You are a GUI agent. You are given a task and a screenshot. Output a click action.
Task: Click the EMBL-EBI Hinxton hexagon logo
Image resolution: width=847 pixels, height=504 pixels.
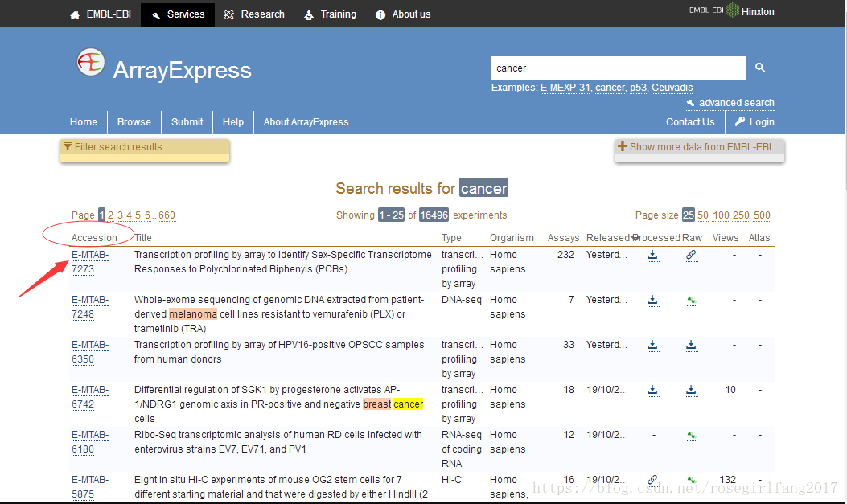[x=733, y=10]
